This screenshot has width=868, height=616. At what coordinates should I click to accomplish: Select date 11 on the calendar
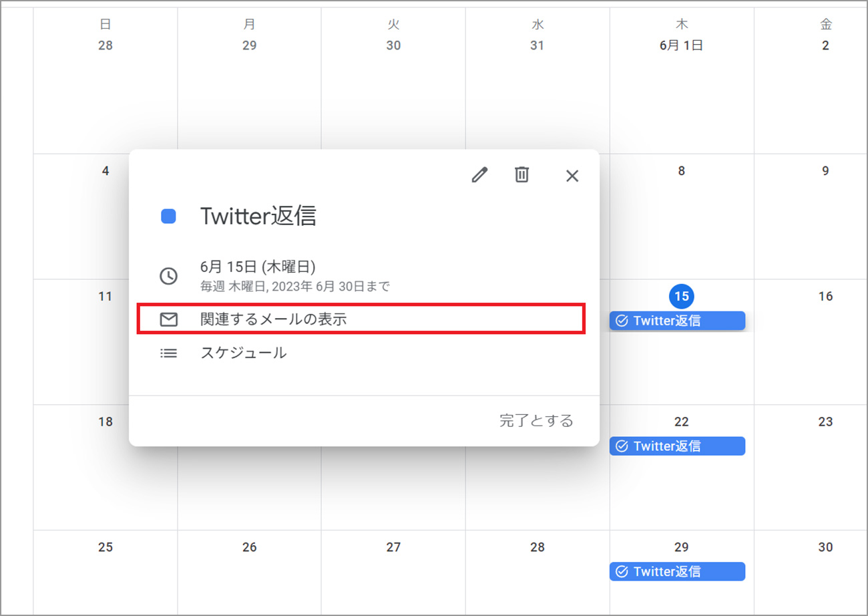(x=105, y=297)
